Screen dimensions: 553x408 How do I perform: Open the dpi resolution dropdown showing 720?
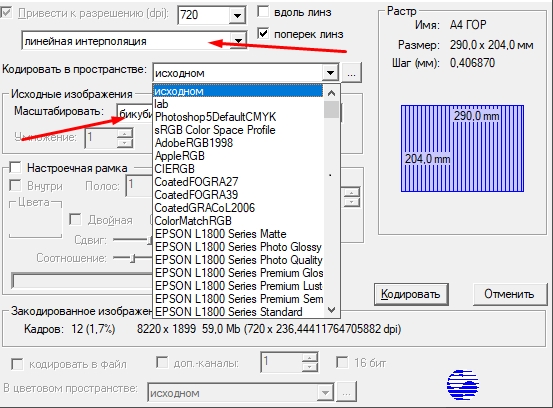point(237,15)
